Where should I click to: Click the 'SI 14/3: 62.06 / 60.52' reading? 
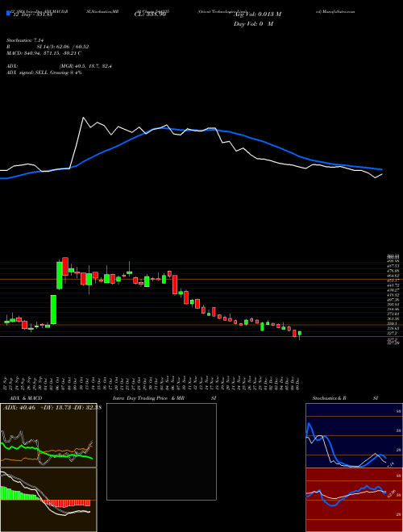pyautogui.click(x=64, y=47)
